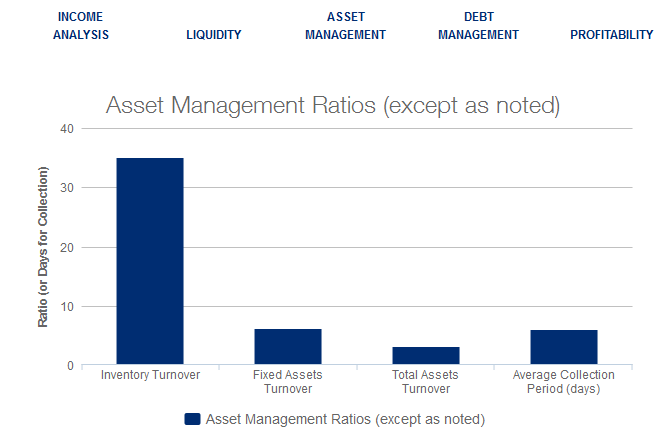Click the Inventory Turnover axis label
The width and height of the screenshot is (672, 437).
pos(150,375)
